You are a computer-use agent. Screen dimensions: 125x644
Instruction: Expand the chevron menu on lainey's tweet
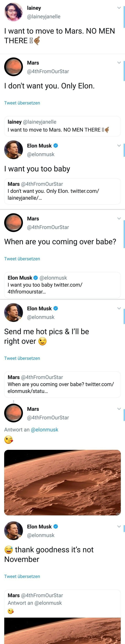119,8
